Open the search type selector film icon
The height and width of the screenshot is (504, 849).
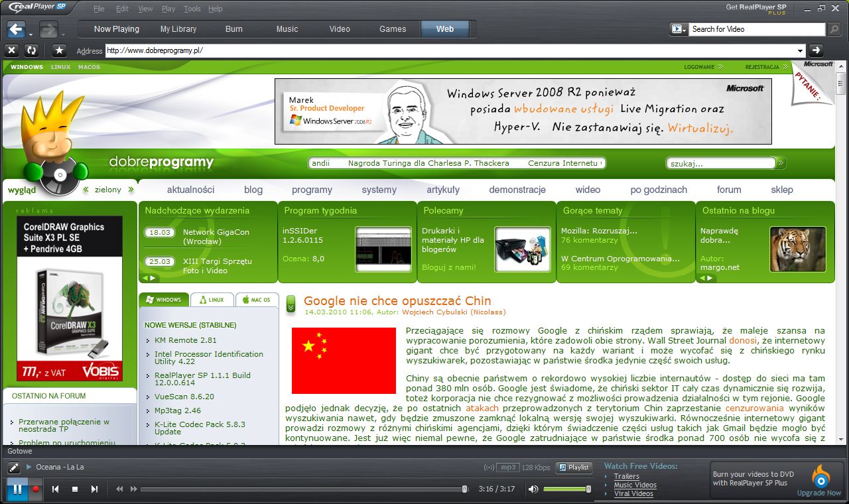tap(679, 29)
